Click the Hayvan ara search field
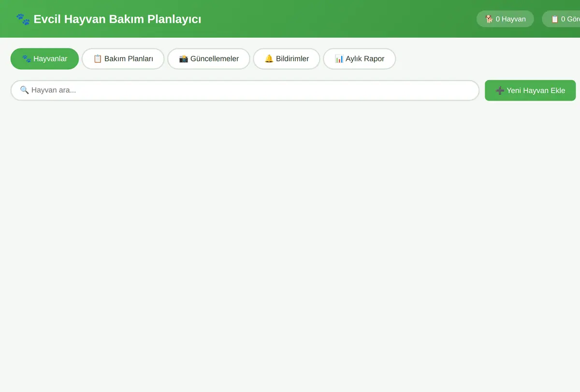Viewport: 580px width, 392px height. (245, 90)
